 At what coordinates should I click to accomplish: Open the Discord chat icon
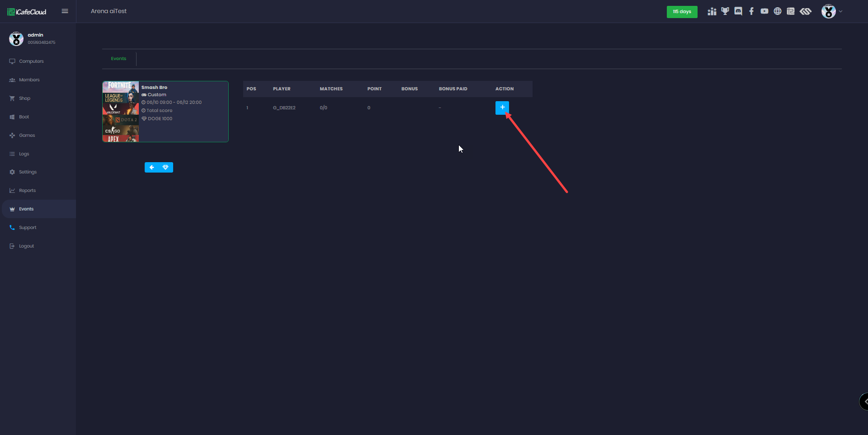(738, 11)
